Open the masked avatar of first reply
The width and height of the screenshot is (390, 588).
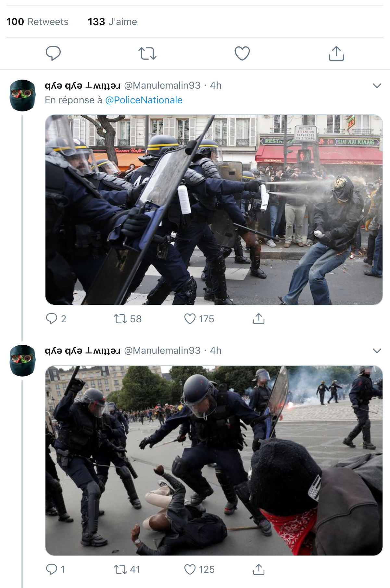pyautogui.click(x=22, y=96)
